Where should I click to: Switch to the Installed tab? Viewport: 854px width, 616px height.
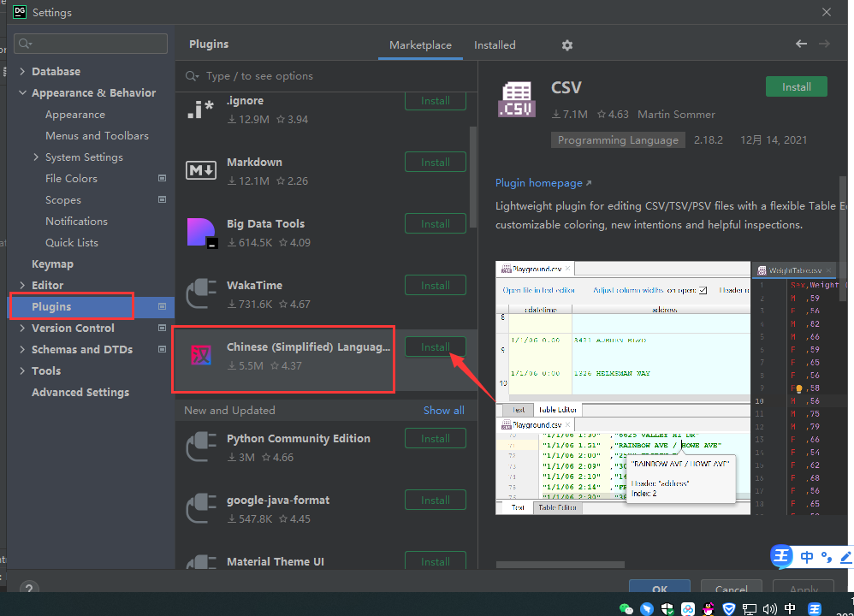click(x=495, y=45)
